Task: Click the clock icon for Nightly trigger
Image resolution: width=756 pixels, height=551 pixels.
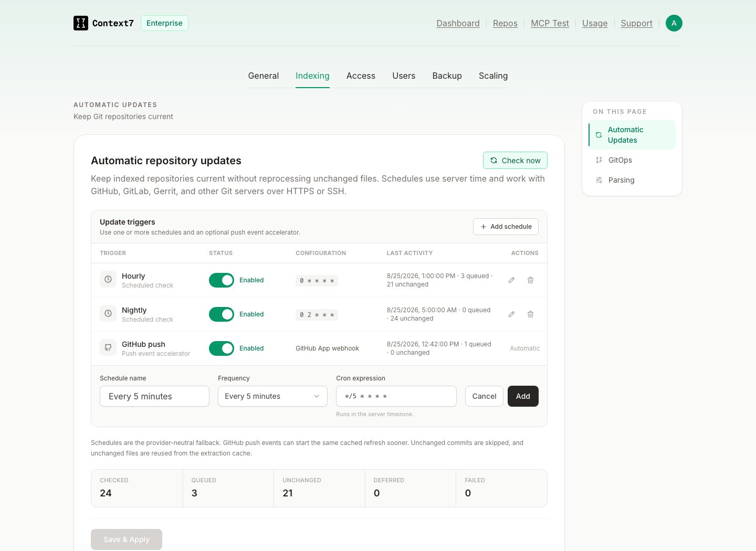Action: pos(108,313)
